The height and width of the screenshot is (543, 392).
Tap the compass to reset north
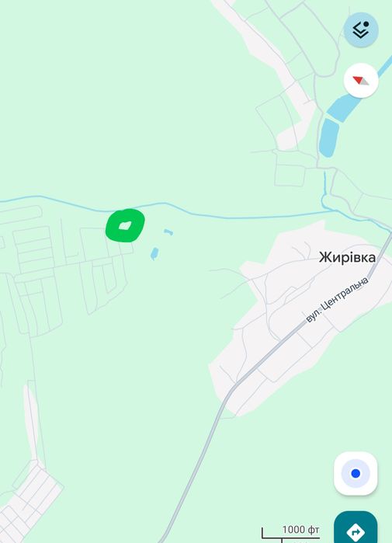tap(361, 80)
